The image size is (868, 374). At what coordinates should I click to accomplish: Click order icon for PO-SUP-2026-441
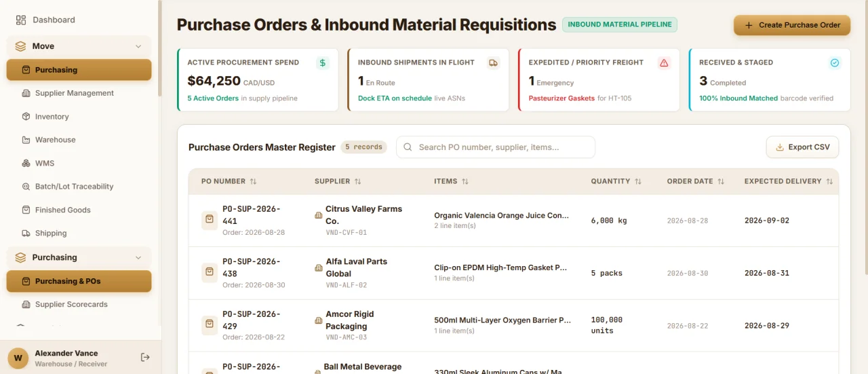click(210, 221)
